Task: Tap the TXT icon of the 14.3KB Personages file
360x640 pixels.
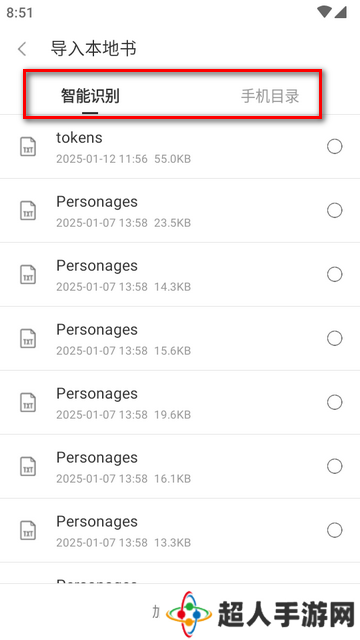Action: coord(28,274)
